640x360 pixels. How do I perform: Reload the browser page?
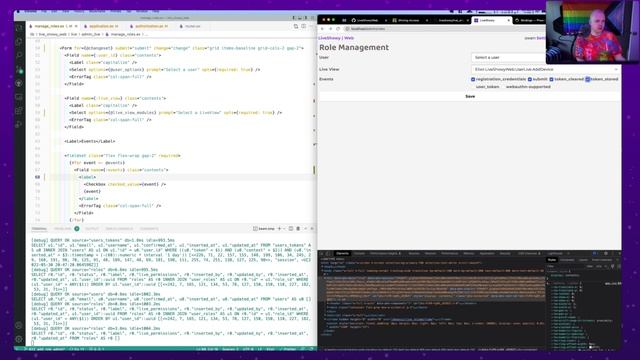tap(338, 29)
